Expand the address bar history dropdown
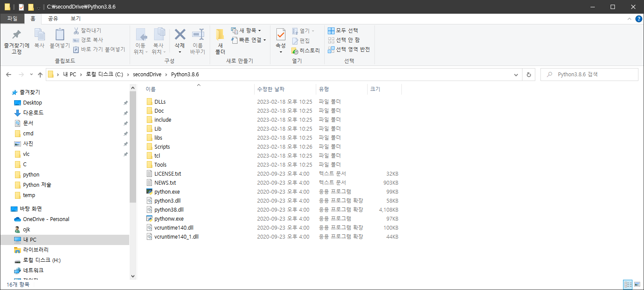 point(516,75)
